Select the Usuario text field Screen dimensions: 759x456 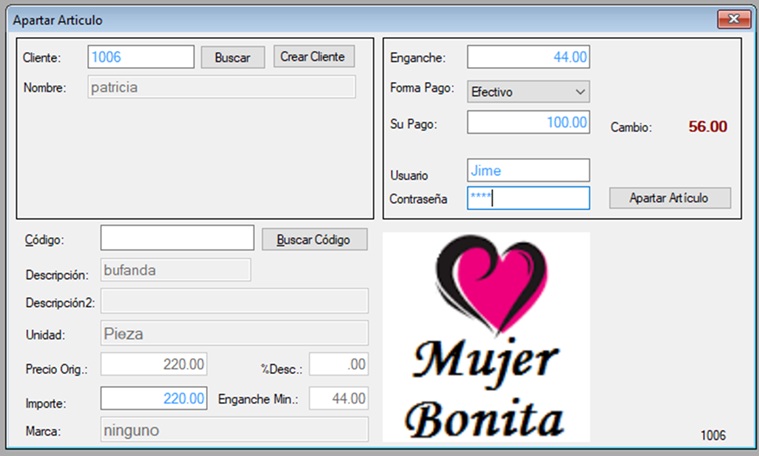(x=528, y=171)
